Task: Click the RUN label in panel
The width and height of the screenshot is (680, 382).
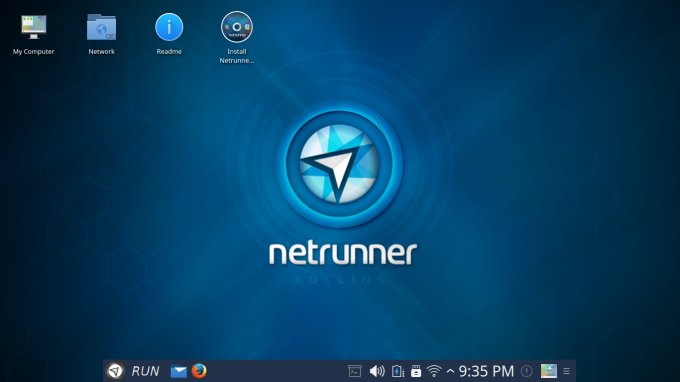Action: 145,371
